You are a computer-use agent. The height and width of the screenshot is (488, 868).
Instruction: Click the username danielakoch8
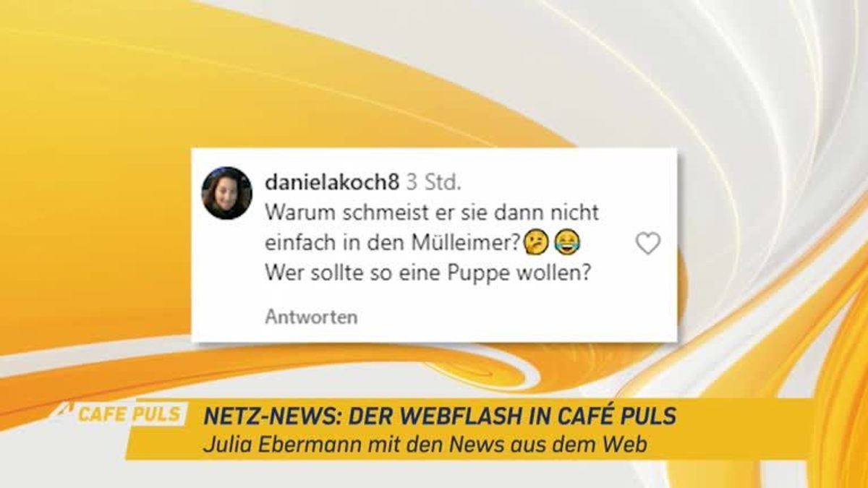click(x=332, y=181)
